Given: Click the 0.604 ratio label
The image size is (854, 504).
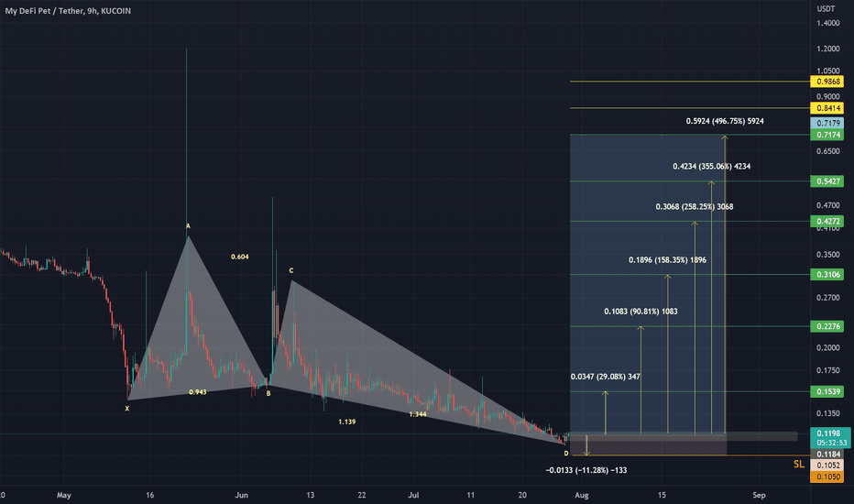Looking at the screenshot, I should (x=240, y=257).
